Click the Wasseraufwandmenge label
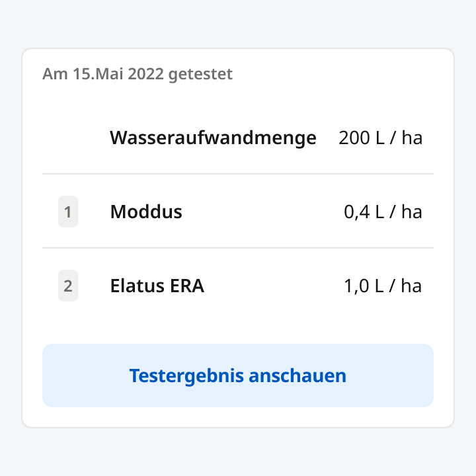Screen dimensions: 476x476 [x=213, y=138]
